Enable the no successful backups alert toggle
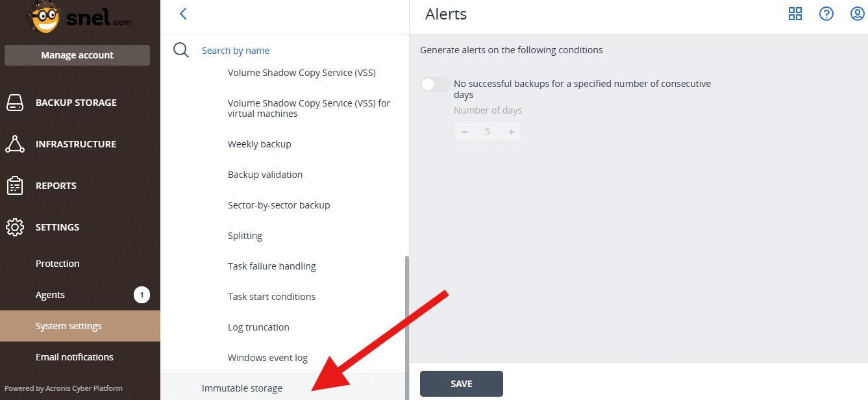Viewport: 868px width, 400px height. click(435, 84)
